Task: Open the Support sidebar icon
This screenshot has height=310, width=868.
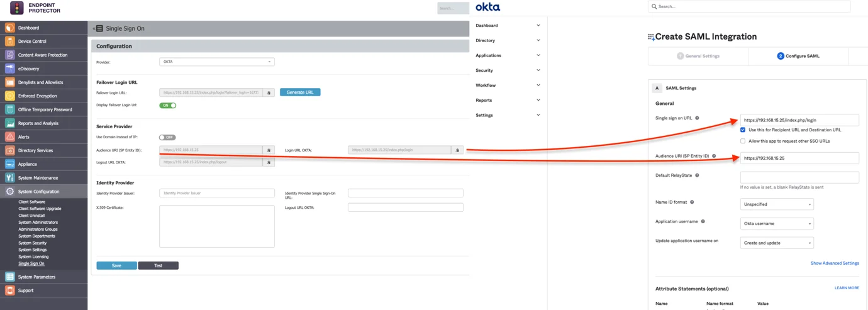Action: click(9, 291)
